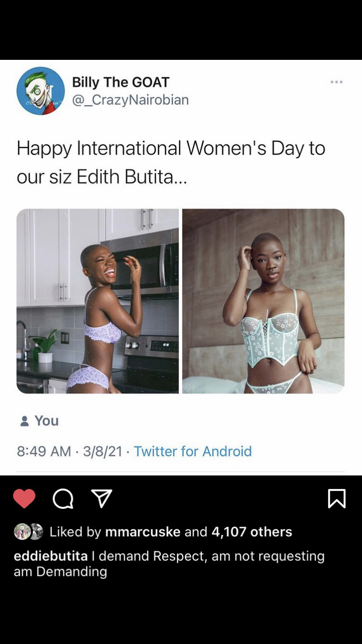Image resolution: width=362 pixels, height=644 pixels.
Task: Share the post using the paper plane icon
Action: [x=102, y=499]
